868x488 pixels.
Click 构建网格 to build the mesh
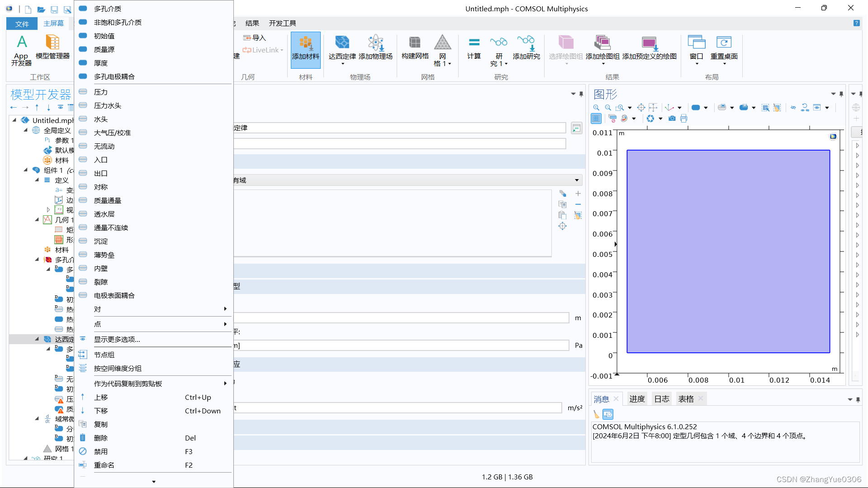coord(415,47)
